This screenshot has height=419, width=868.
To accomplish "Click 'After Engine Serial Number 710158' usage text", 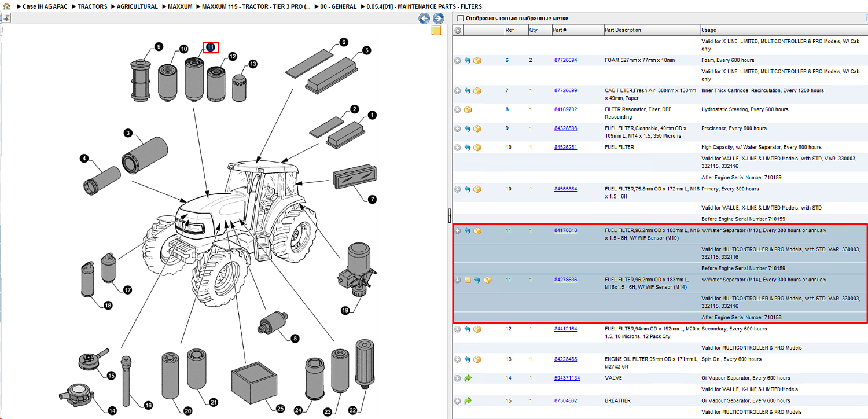I will (x=741, y=318).
